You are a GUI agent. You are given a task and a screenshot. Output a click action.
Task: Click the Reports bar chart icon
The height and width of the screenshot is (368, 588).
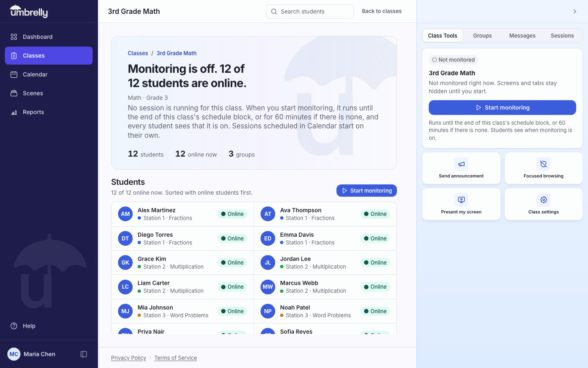pyautogui.click(x=14, y=112)
